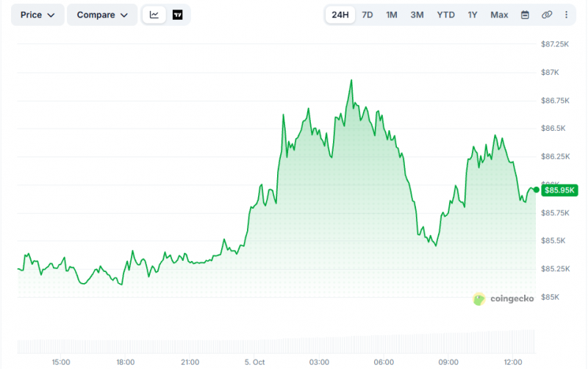The image size is (588, 369).
Task: Switch to the TradingView chart icon
Action: click(x=177, y=15)
